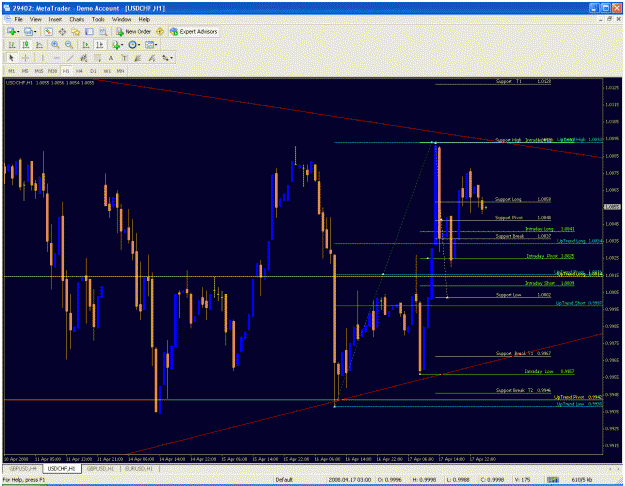Switch chart to line chart style

pos(39,45)
